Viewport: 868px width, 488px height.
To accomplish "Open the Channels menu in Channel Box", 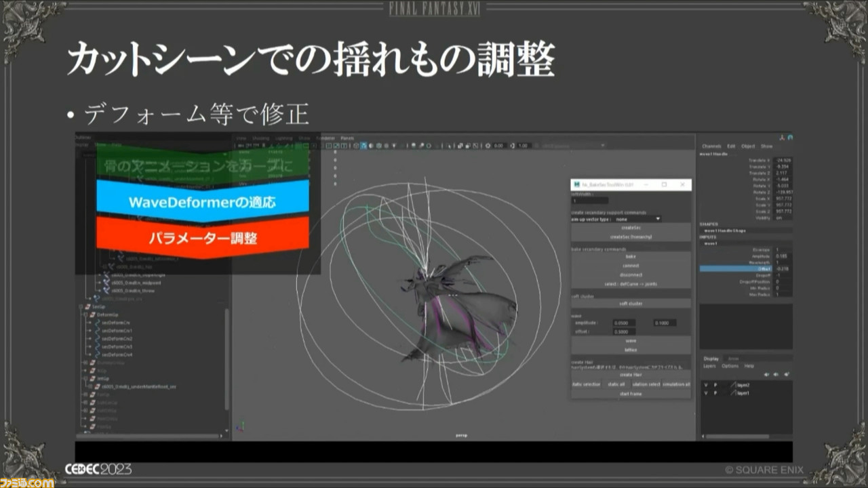I will pyautogui.click(x=712, y=146).
